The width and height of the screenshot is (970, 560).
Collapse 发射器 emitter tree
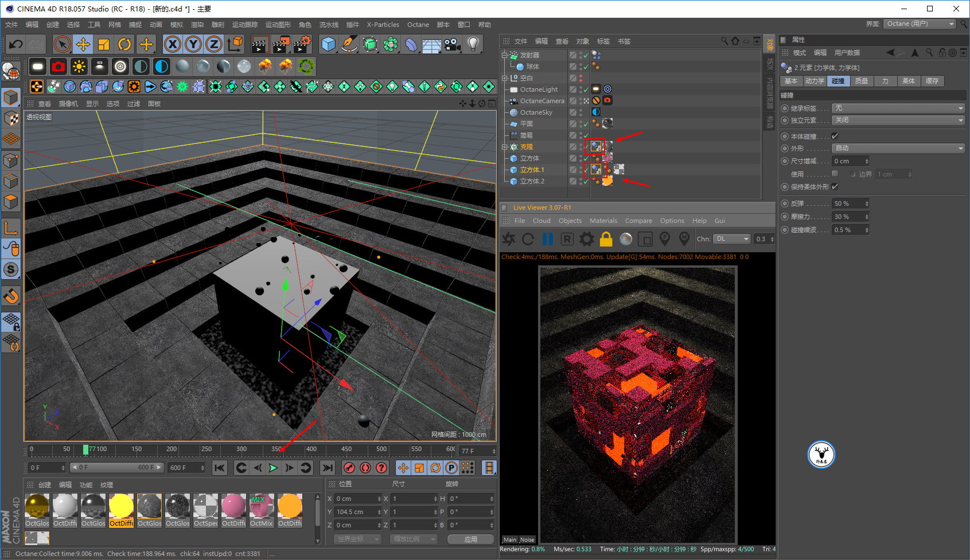[505, 55]
